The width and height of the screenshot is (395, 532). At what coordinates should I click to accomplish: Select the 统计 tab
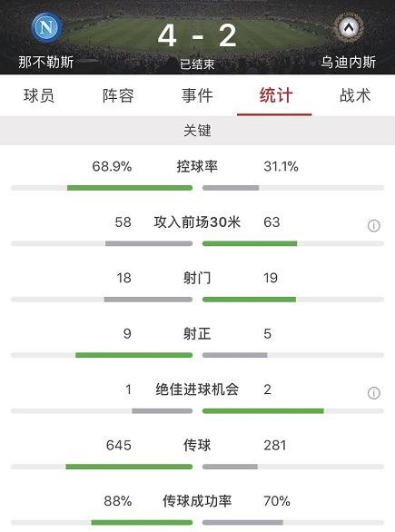(276, 95)
